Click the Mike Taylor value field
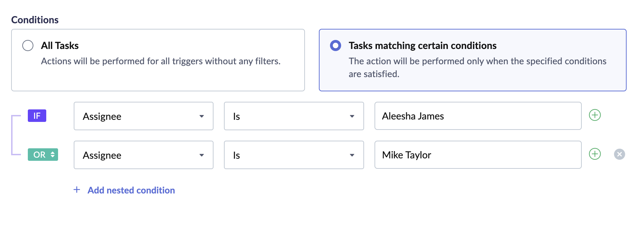Screen dimensions: 644x232 pyautogui.click(x=477, y=155)
